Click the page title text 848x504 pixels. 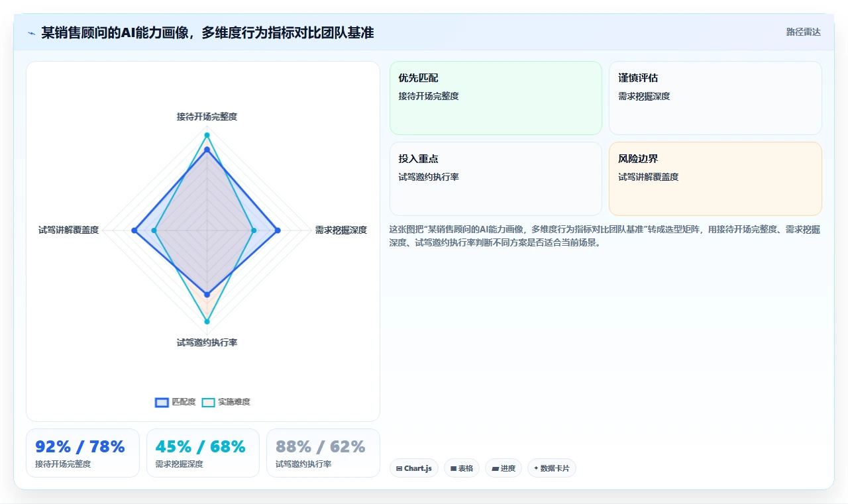coord(207,32)
